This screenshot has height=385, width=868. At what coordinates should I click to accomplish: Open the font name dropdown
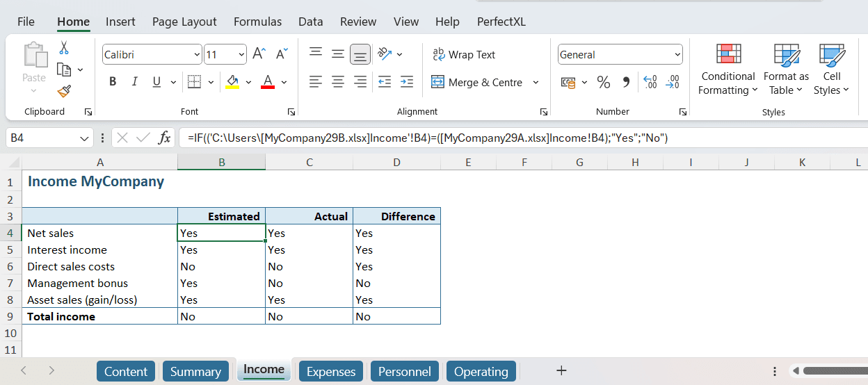coord(197,54)
